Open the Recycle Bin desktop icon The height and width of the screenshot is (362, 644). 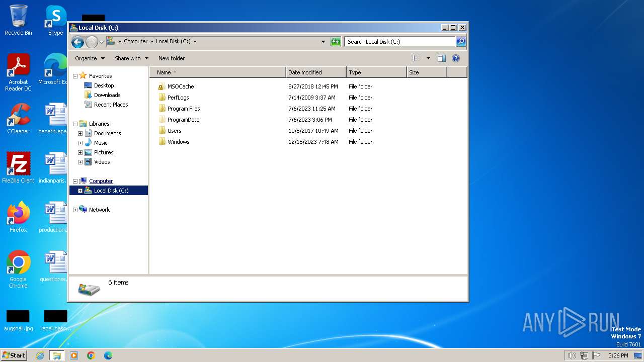click(18, 20)
